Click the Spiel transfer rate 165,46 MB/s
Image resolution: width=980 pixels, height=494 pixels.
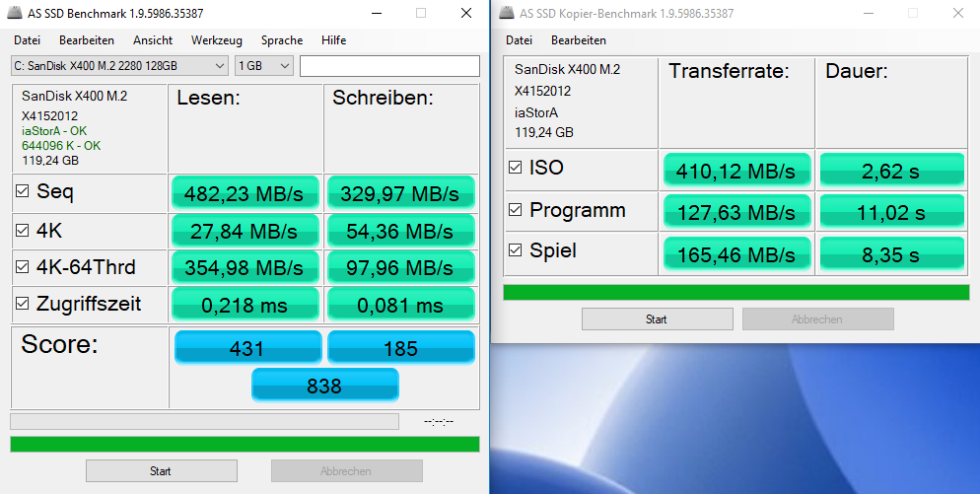click(x=736, y=253)
